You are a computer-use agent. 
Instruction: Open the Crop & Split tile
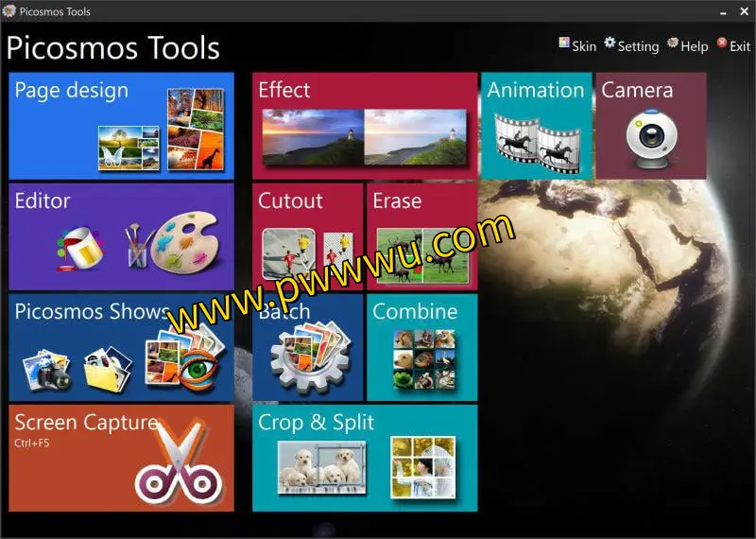tap(365, 458)
